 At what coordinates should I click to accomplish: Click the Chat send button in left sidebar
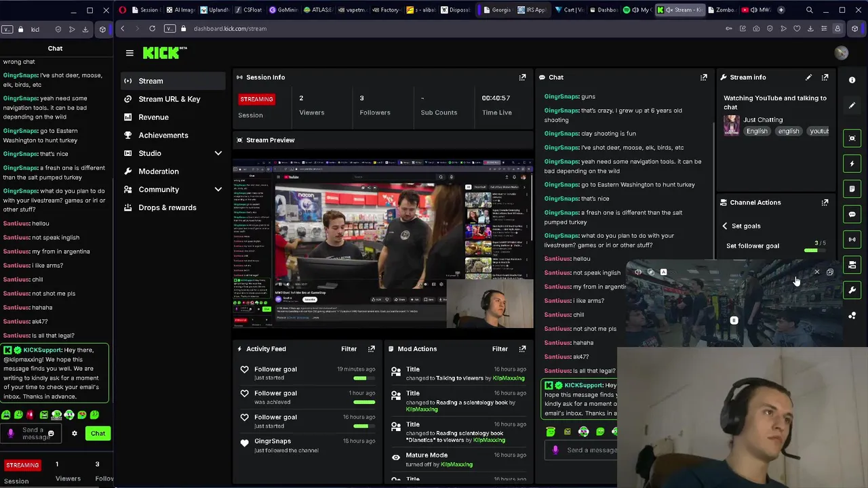[x=98, y=434]
